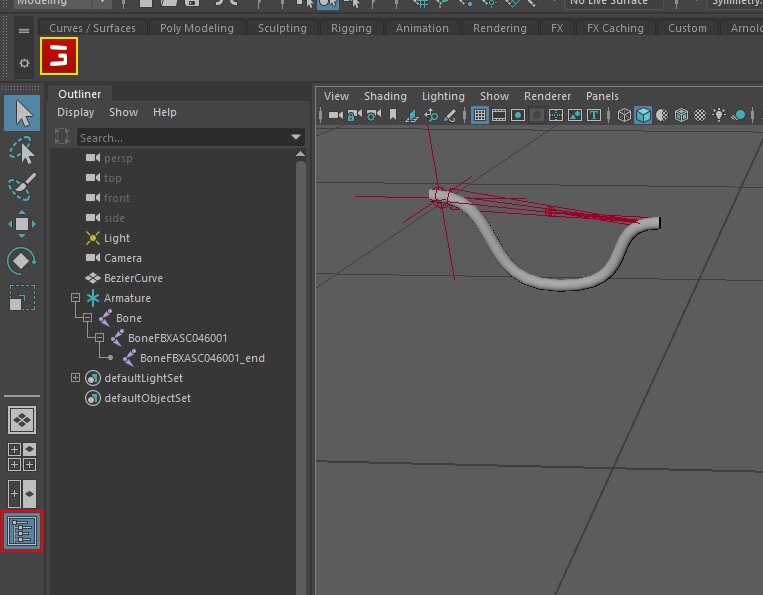Screen dimensions: 763x595
Task: Switch to the single perspective layout
Action: click(x=22, y=420)
